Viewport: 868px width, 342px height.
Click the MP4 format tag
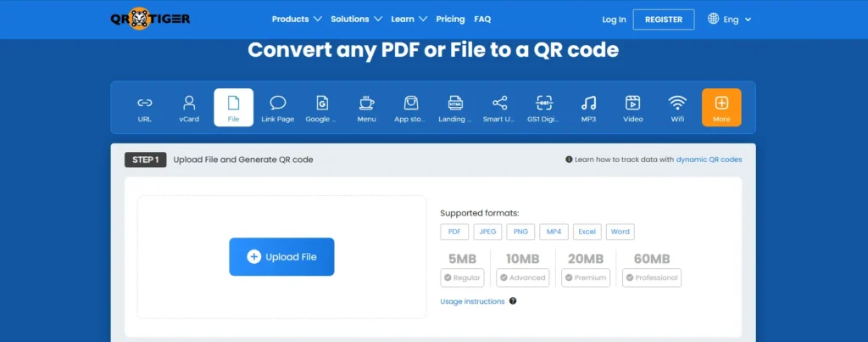(554, 232)
